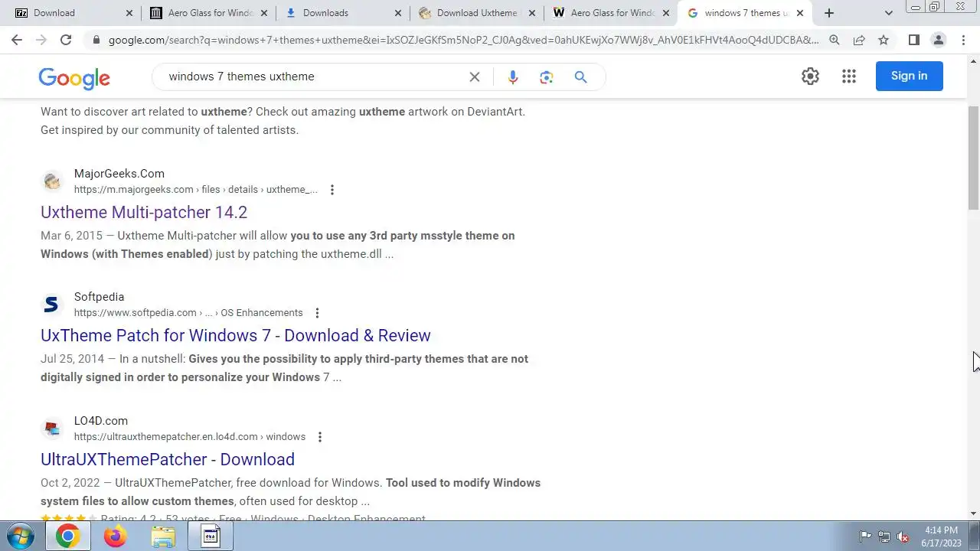Open the Chrome profile avatar

tap(939, 40)
